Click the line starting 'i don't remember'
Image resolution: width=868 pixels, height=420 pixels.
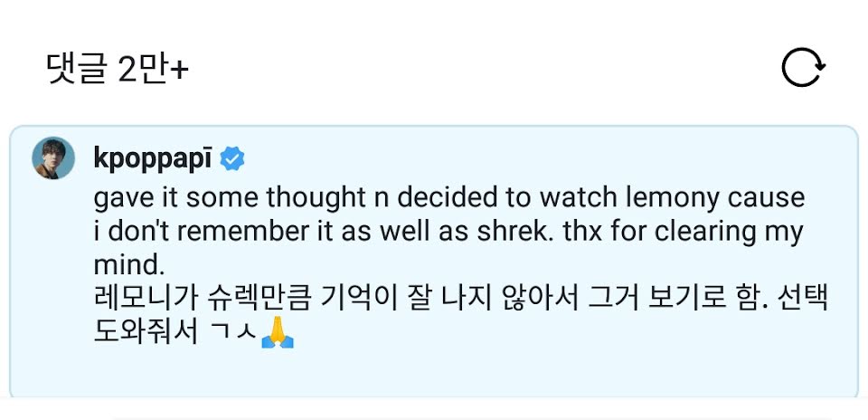[x=448, y=232]
